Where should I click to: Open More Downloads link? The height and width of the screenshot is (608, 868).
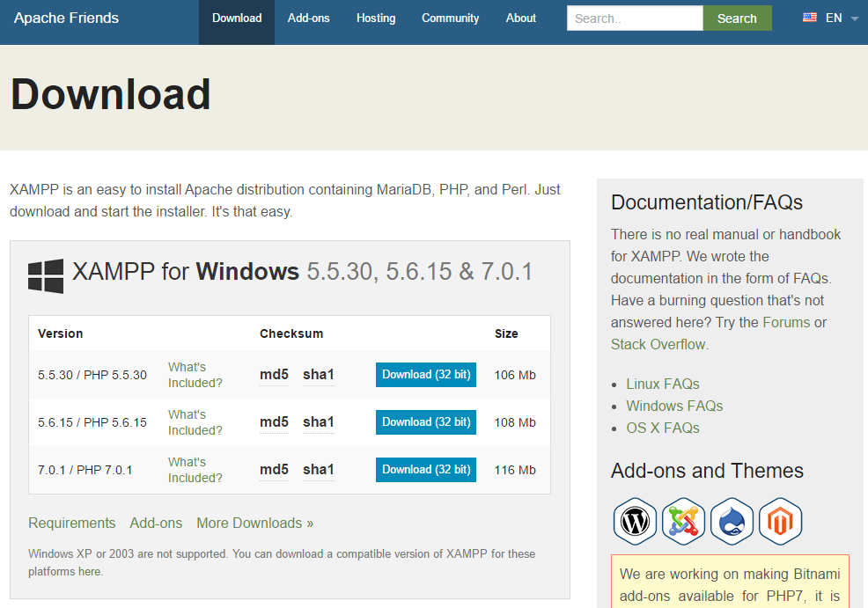[x=254, y=523]
